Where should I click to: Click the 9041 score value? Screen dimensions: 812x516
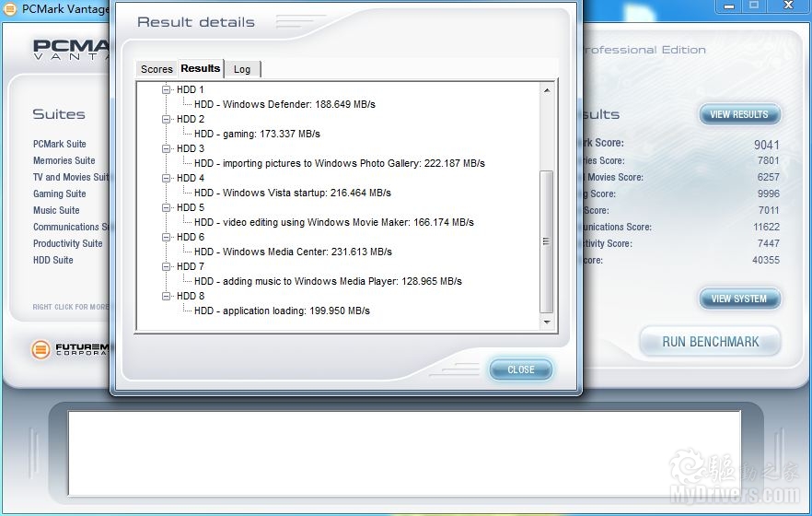[x=766, y=145]
